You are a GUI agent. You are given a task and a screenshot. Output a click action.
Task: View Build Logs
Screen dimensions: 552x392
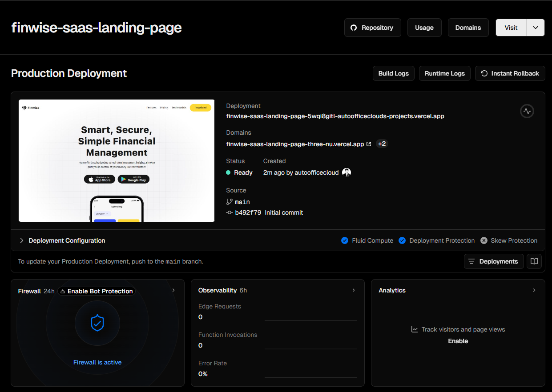[394, 73]
